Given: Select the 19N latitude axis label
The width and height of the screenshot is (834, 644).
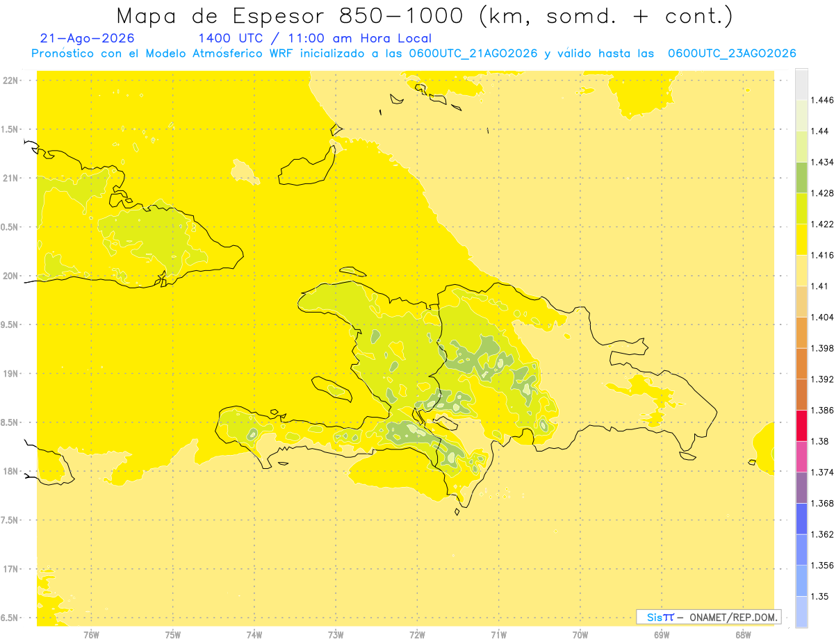Looking at the screenshot, I should pyautogui.click(x=11, y=373).
